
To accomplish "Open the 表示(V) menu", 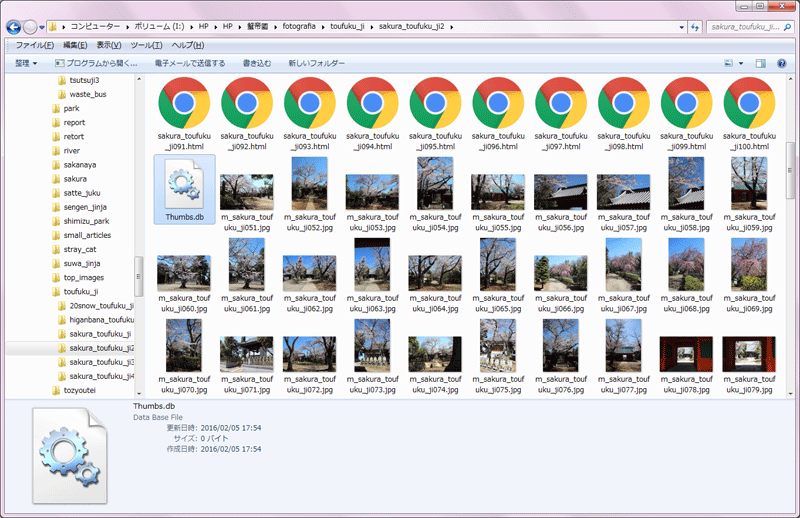I will tap(109, 45).
